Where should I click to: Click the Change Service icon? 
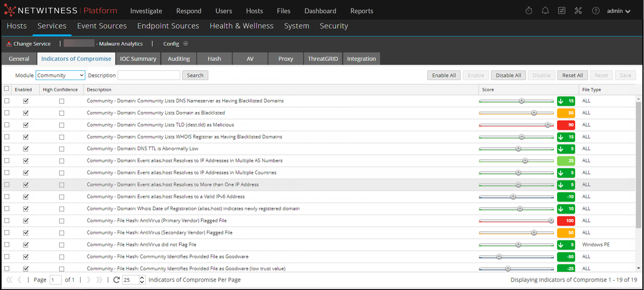click(9, 44)
